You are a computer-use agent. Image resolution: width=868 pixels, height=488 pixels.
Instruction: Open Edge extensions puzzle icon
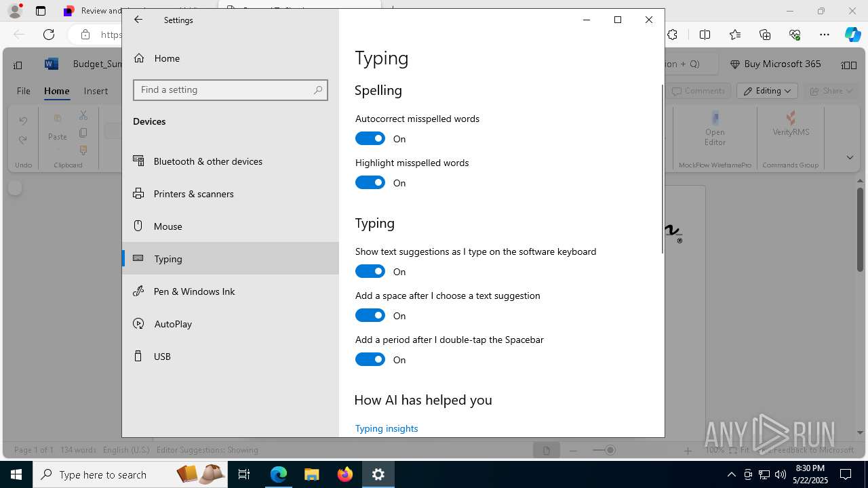(672, 35)
